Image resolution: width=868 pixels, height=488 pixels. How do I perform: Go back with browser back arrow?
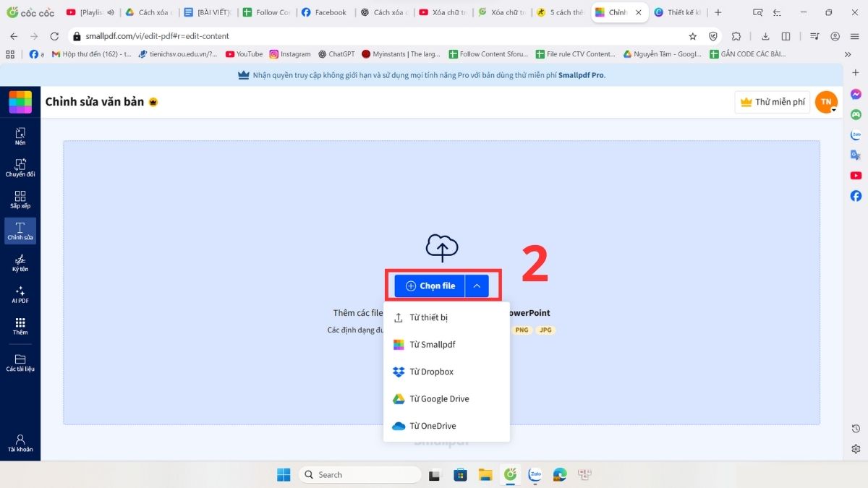coord(14,36)
